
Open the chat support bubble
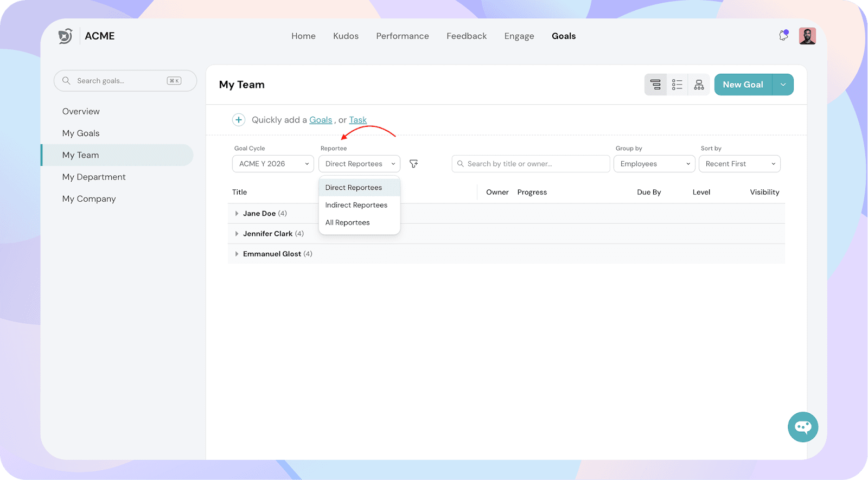pyautogui.click(x=803, y=427)
